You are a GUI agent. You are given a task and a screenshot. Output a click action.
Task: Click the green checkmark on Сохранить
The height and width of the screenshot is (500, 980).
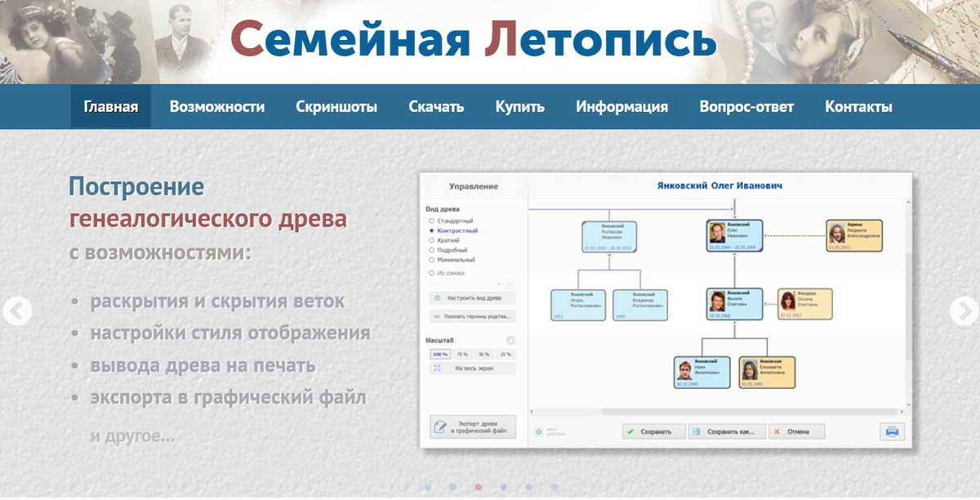pyautogui.click(x=630, y=431)
